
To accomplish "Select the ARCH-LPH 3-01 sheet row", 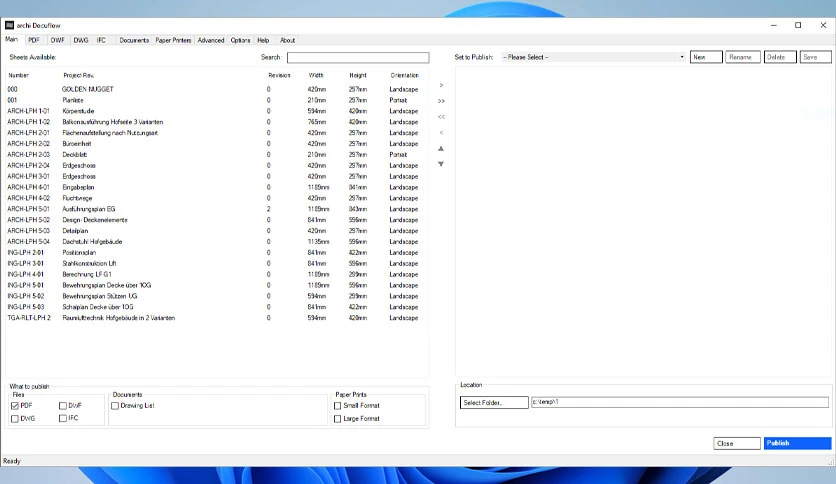I will click(x=218, y=176).
